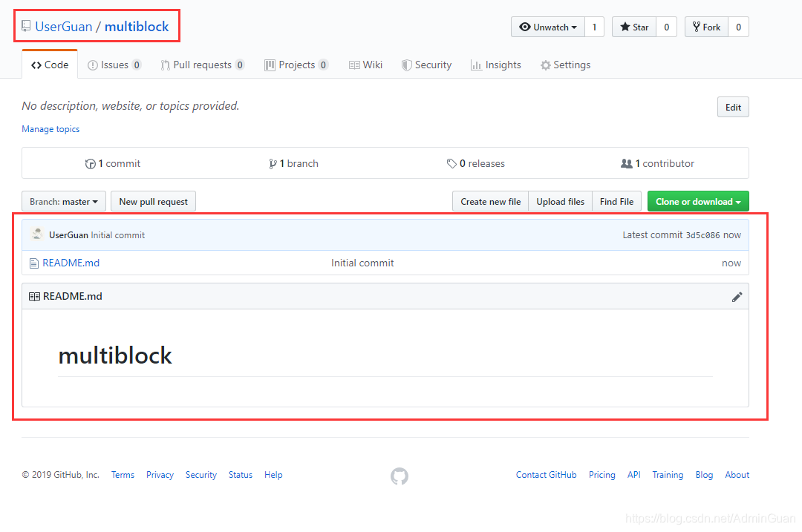
Task: Open the Blog footer link
Action: [x=704, y=475]
